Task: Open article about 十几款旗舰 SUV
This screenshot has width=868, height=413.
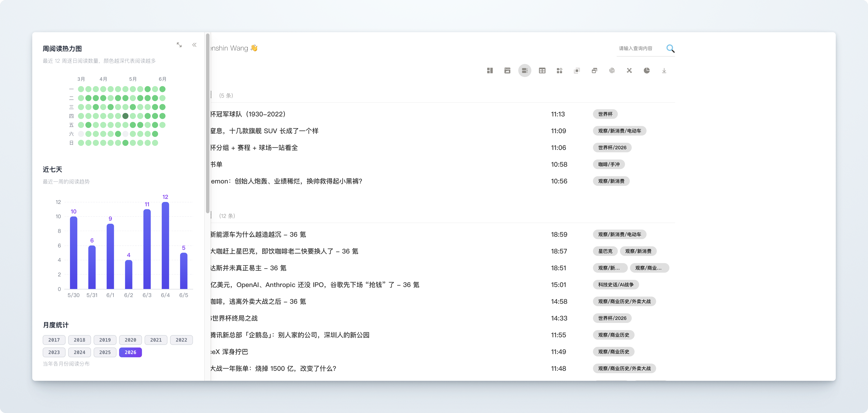Action: pyautogui.click(x=265, y=131)
